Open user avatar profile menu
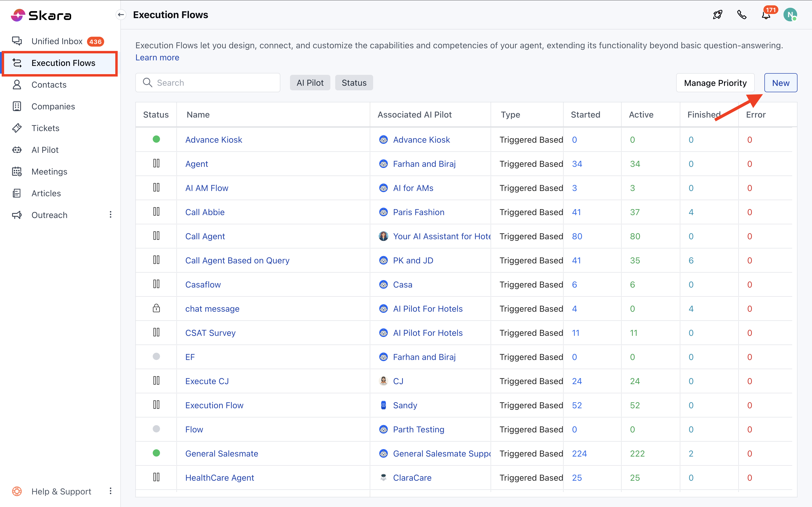The height and width of the screenshot is (507, 812). coord(790,15)
